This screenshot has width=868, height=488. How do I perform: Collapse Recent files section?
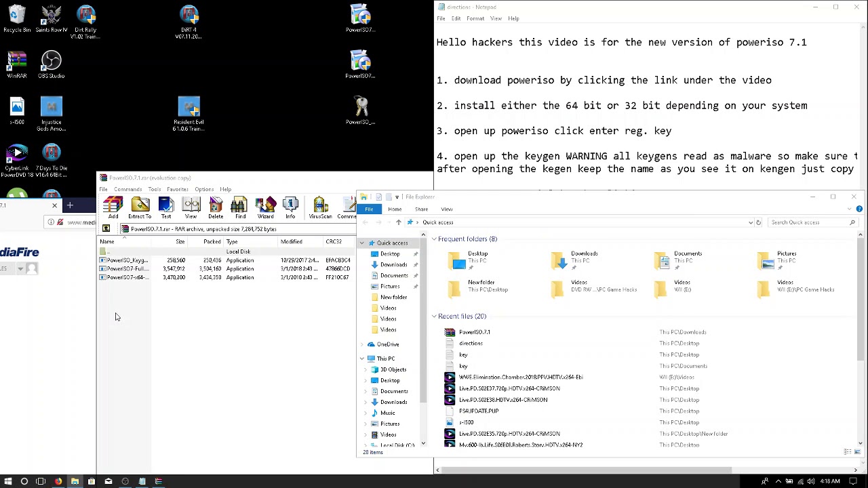point(434,317)
